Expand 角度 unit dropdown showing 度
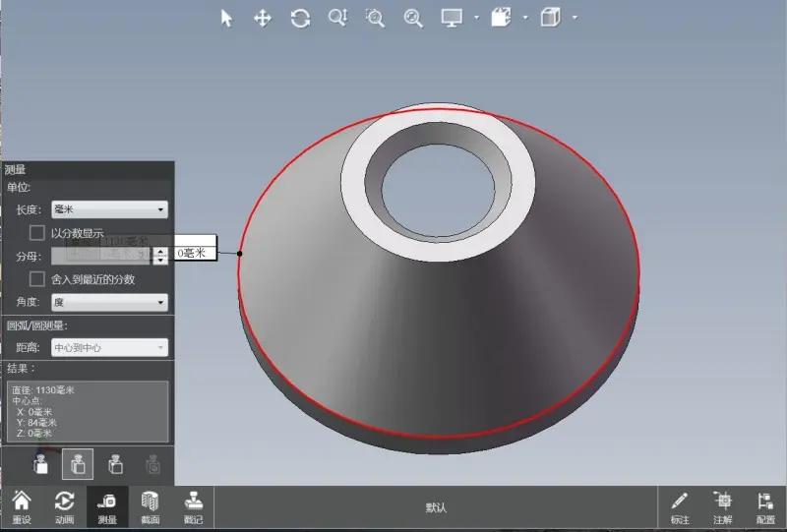 (x=109, y=303)
